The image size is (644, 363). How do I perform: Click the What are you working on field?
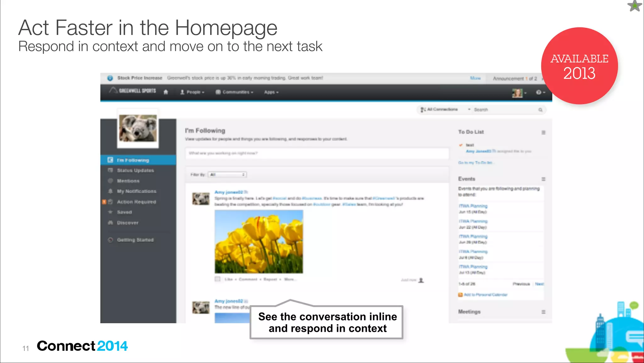pos(317,153)
